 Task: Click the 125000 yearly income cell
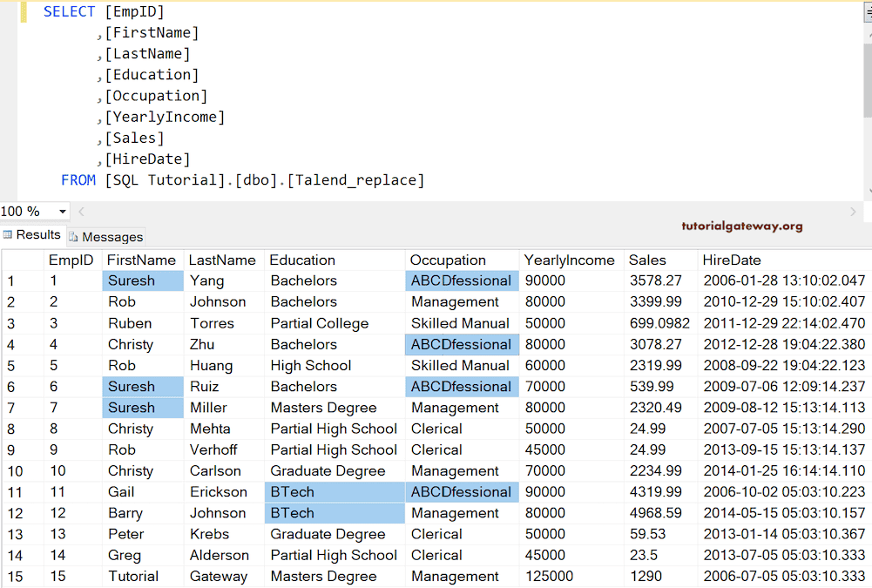[571, 577]
